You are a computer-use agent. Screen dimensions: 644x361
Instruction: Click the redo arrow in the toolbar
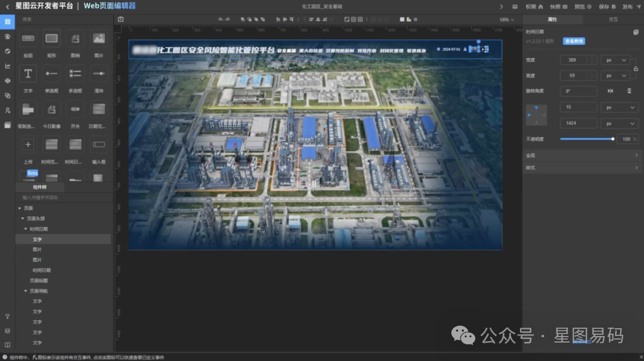[x=228, y=19]
